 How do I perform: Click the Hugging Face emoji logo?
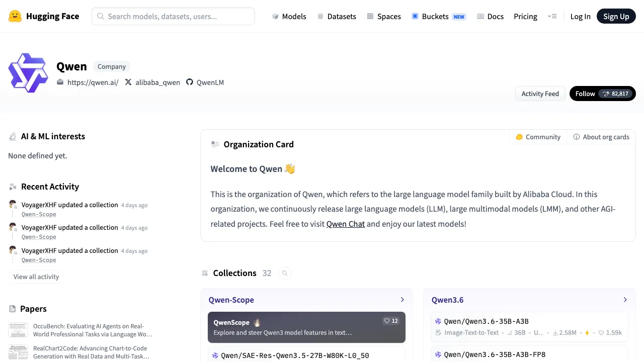(15, 16)
